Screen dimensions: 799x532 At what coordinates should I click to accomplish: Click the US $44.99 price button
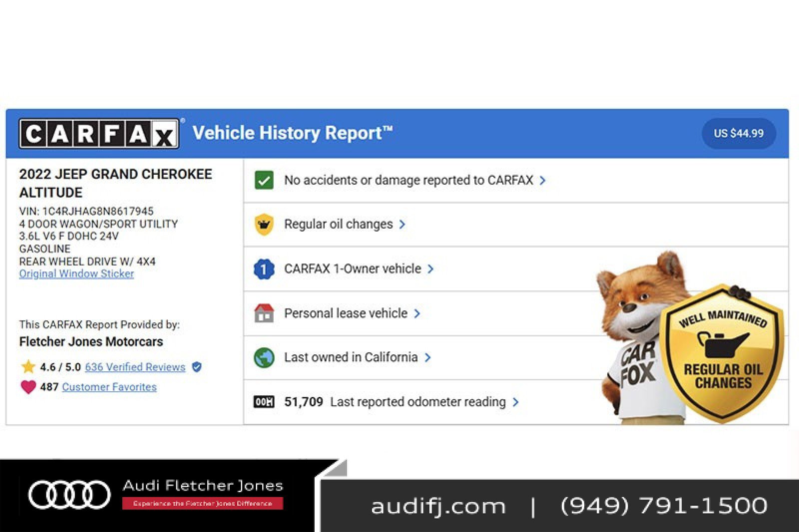click(x=739, y=133)
